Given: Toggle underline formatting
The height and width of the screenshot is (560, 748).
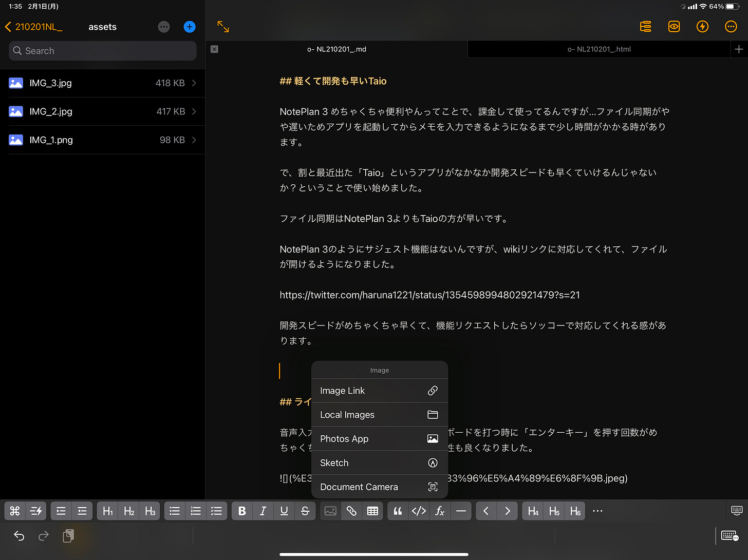Looking at the screenshot, I should point(284,511).
